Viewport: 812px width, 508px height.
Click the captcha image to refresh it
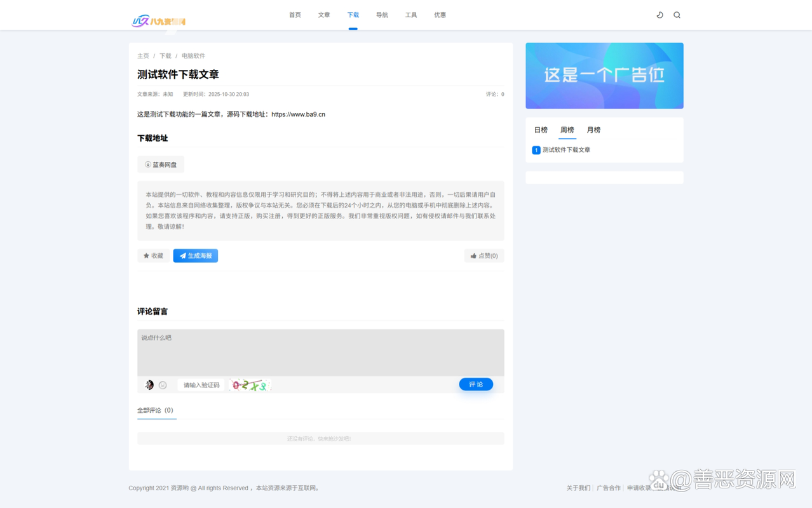(x=249, y=384)
